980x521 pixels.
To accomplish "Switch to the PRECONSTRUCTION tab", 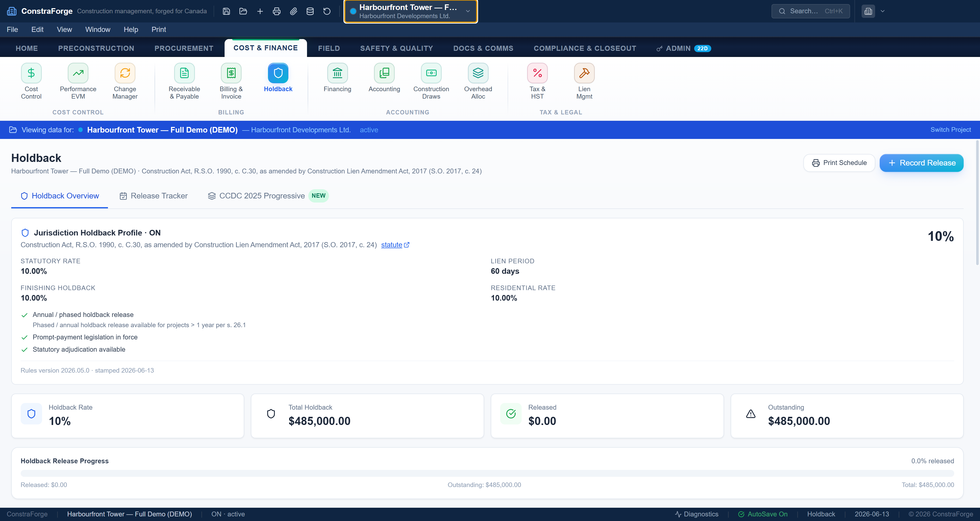I will pyautogui.click(x=96, y=48).
